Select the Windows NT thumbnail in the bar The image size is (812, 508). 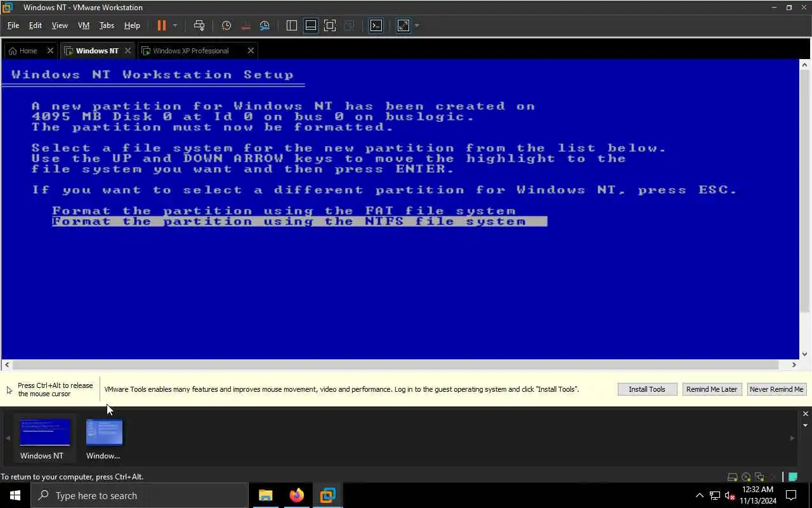(x=44, y=438)
